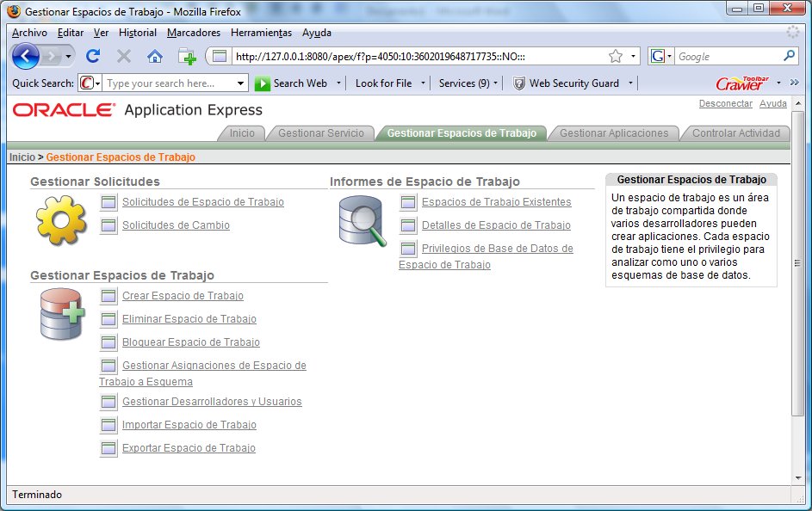Viewport: 812px width, 511px height.
Task: Follow the Eliminar Espacio de Trabajo link
Action: (189, 319)
